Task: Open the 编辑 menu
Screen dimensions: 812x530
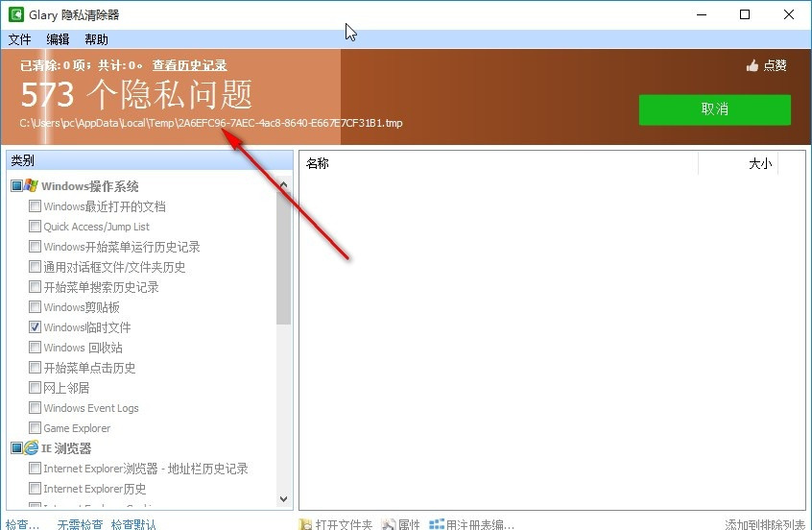Action: pyautogui.click(x=58, y=39)
